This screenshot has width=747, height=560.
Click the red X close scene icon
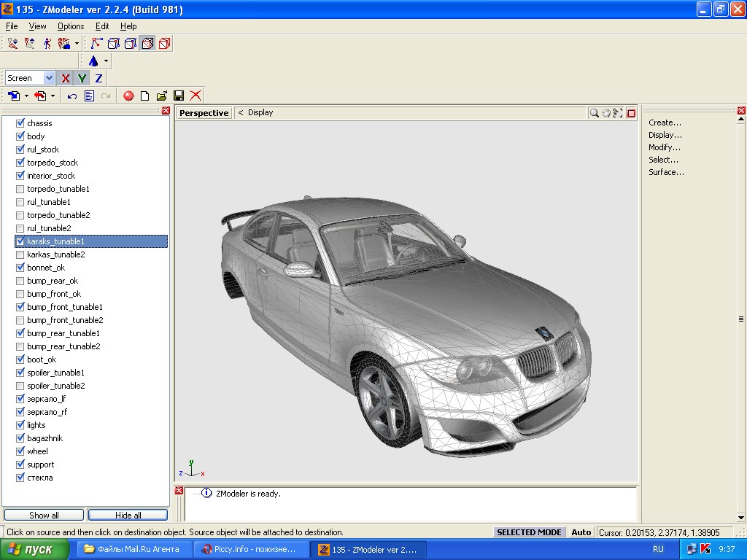tap(196, 96)
